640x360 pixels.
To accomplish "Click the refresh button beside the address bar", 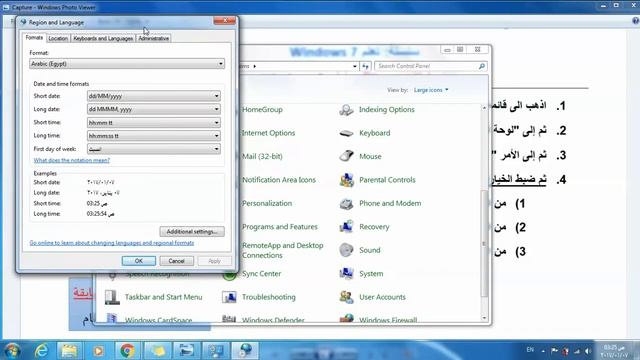I will coord(365,66).
